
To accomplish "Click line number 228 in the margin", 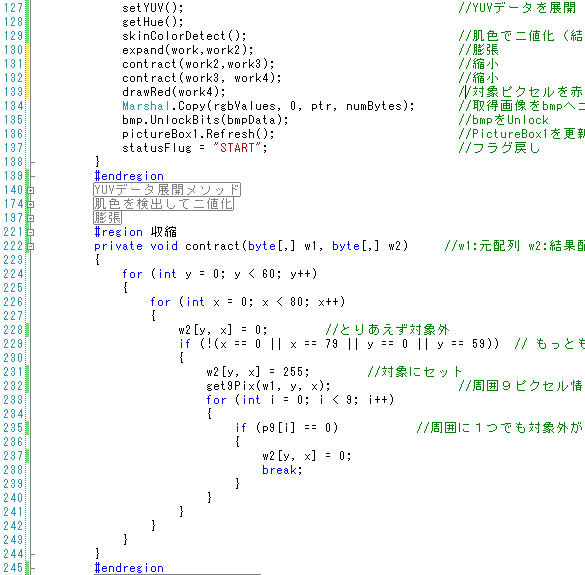I will point(13,330).
